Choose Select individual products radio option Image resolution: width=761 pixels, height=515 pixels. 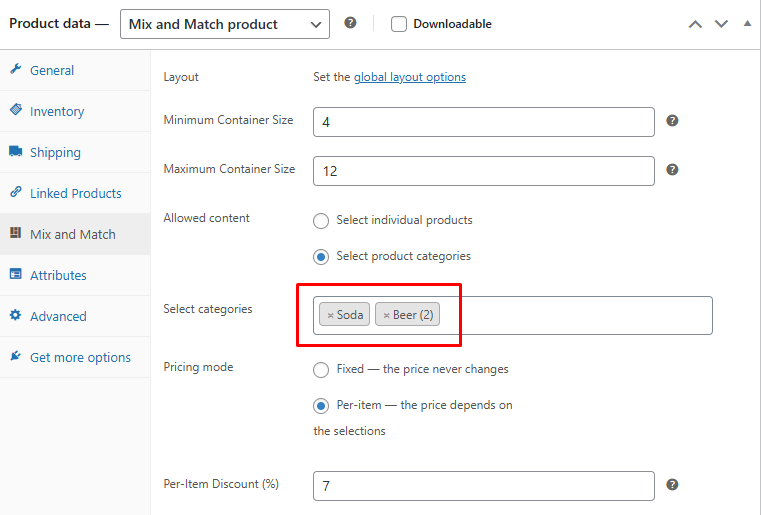pos(321,221)
